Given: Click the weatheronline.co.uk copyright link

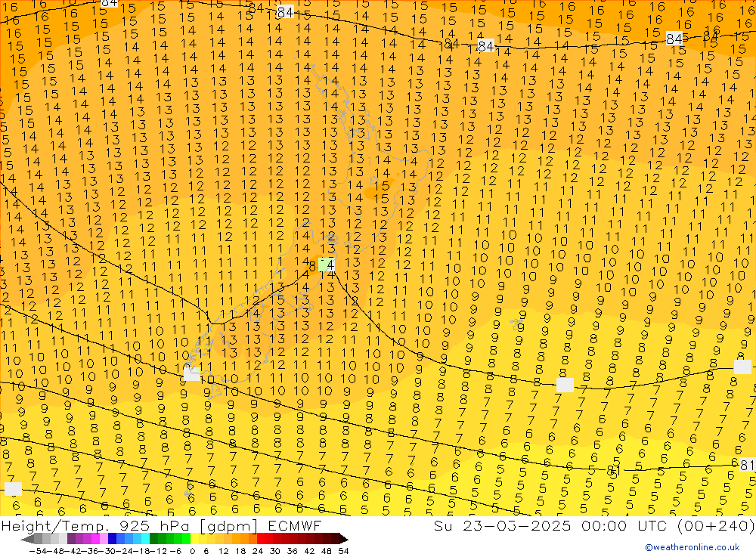Looking at the screenshot, I should pyautogui.click(x=692, y=547).
